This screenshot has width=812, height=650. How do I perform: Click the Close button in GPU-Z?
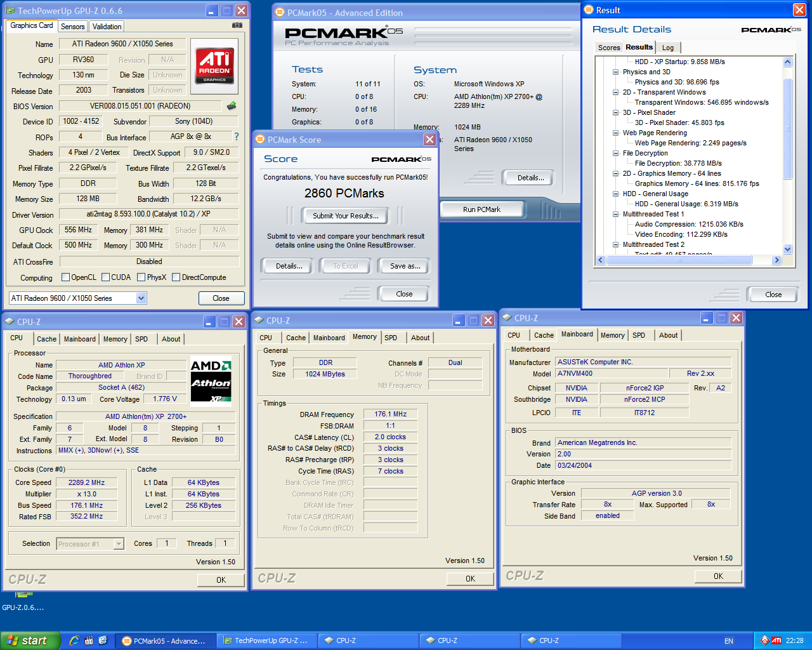pyautogui.click(x=221, y=298)
